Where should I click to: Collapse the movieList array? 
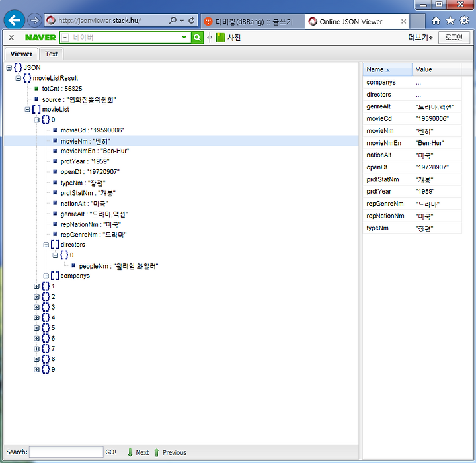(27, 109)
